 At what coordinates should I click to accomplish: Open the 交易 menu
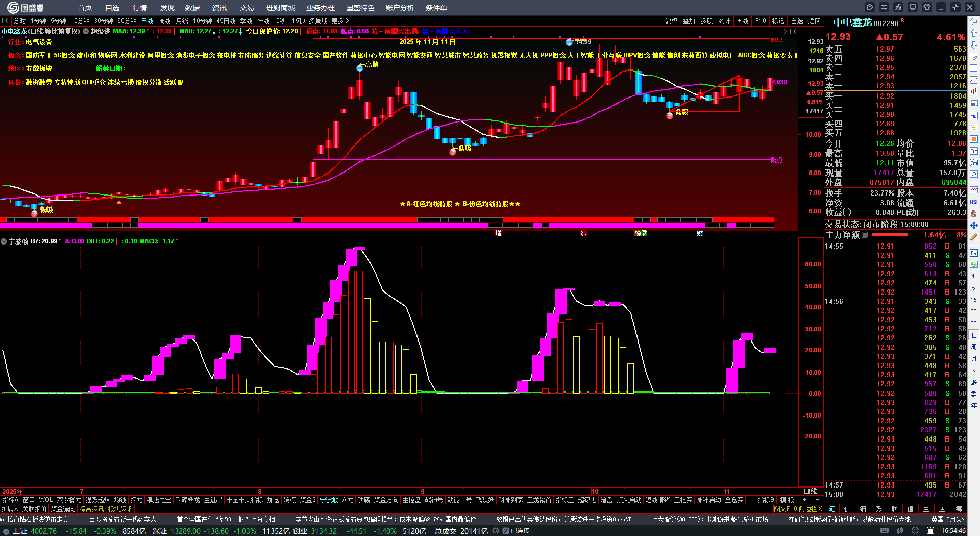point(247,8)
